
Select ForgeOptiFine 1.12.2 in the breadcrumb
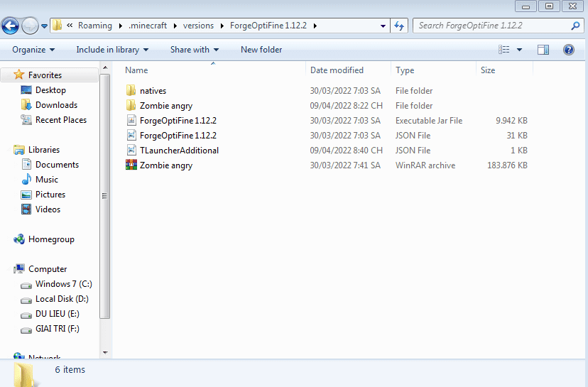pyautogui.click(x=268, y=26)
